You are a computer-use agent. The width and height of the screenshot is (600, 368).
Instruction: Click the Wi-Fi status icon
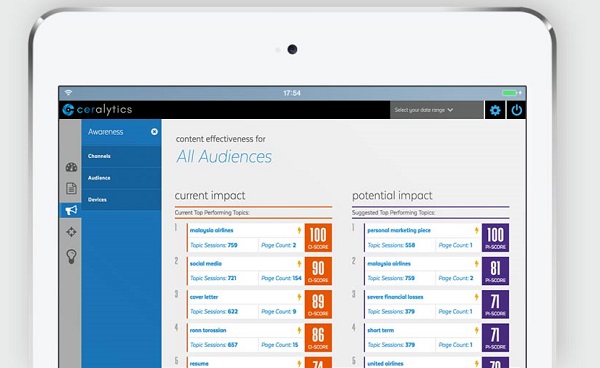tap(68, 93)
